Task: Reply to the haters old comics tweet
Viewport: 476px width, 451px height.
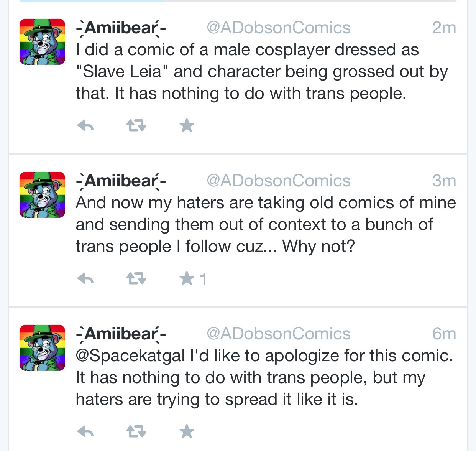Action: pos(85,279)
